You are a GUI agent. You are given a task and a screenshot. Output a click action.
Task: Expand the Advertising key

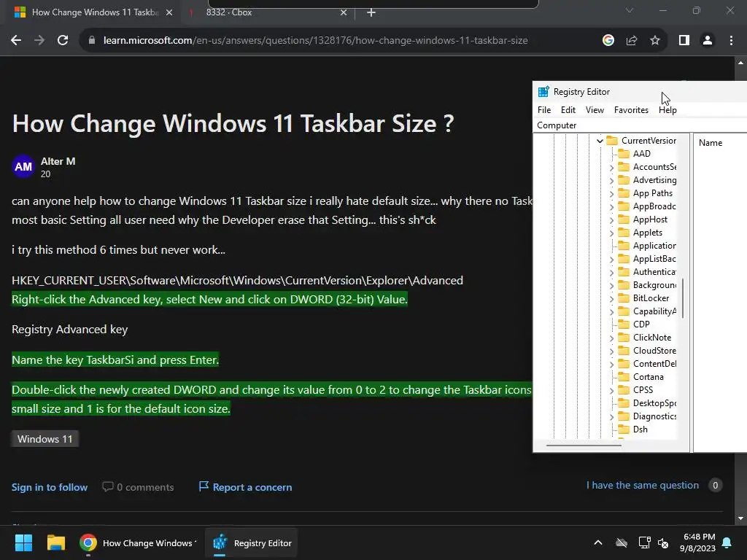pyautogui.click(x=612, y=181)
